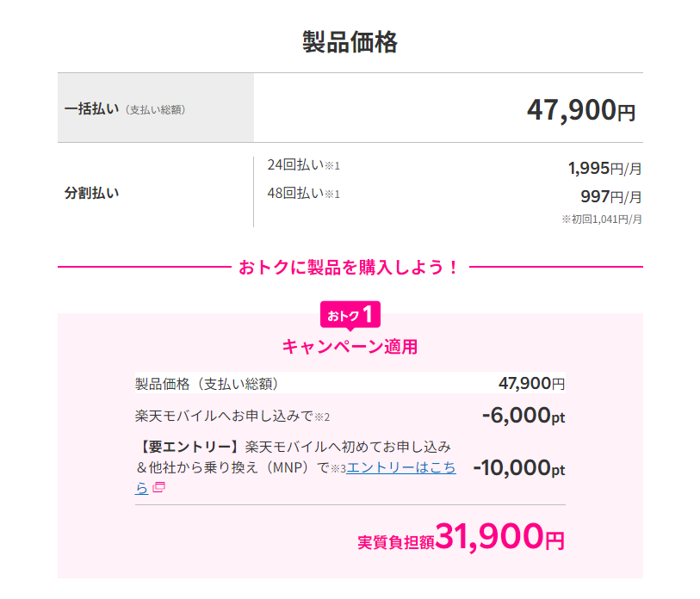This screenshot has height=599, width=700.
Task: Click the キャンペーン適用 section title
Action: click(x=350, y=346)
